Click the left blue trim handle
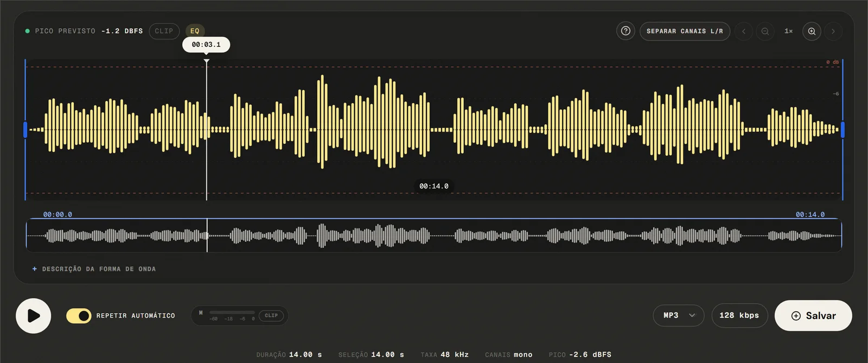Viewport: 868px width, 363px height. (x=25, y=130)
